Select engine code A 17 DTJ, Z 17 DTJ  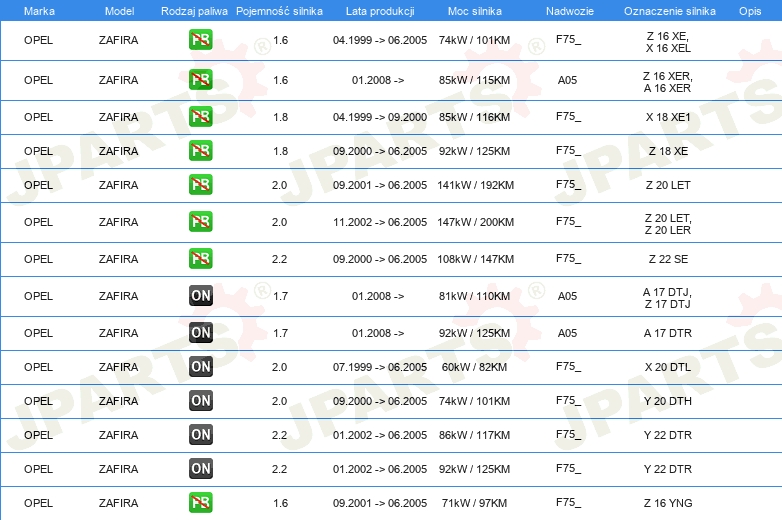click(x=668, y=298)
